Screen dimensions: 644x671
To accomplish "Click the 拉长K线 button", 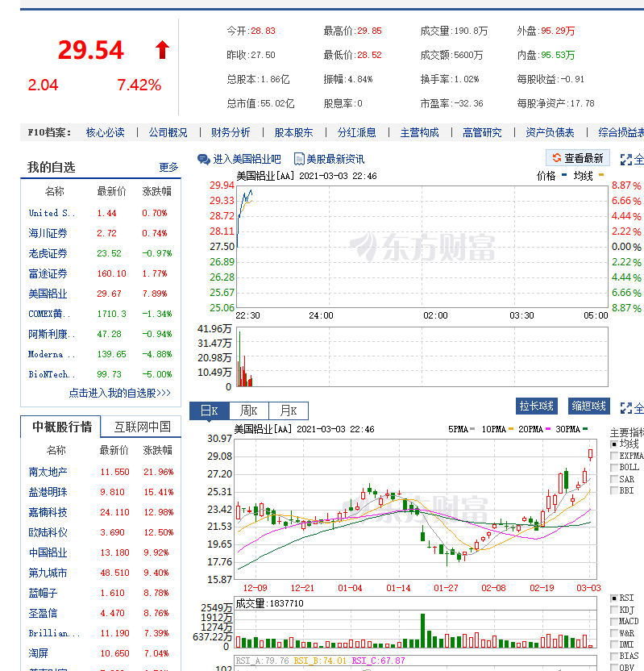I will 537,406.
